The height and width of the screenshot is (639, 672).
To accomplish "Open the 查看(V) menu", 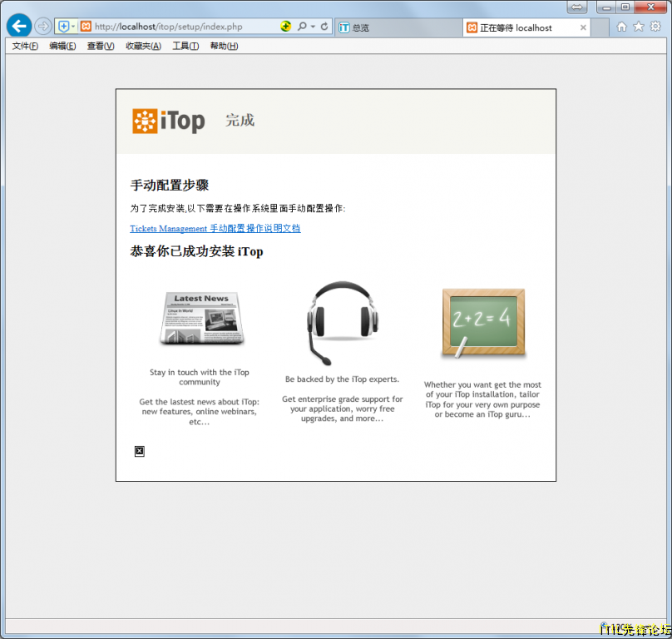I will click(101, 46).
